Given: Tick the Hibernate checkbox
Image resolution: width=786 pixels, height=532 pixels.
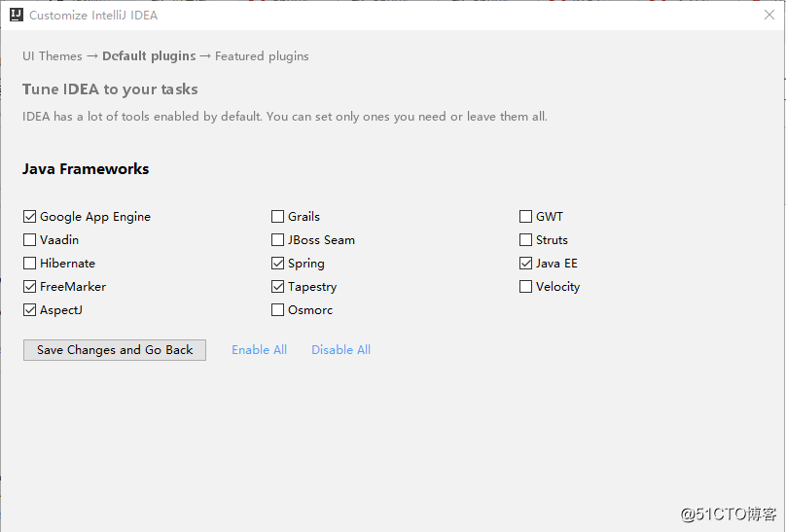Looking at the screenshot, I should pyautogui.click(x=29, y=263).
